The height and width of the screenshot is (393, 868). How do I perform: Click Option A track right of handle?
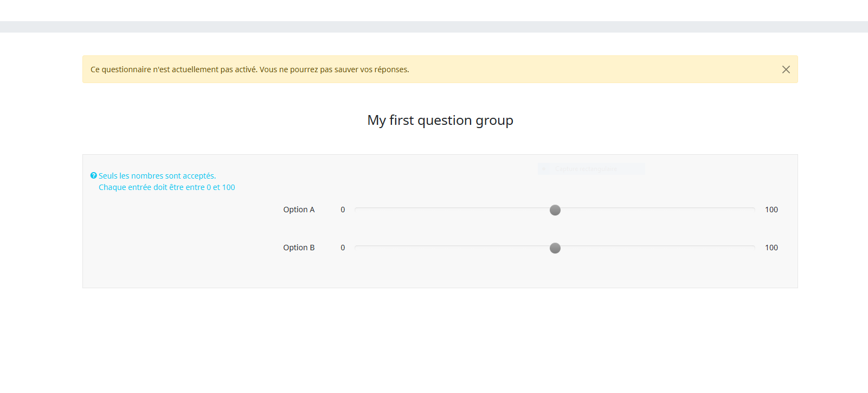point(656,209)
